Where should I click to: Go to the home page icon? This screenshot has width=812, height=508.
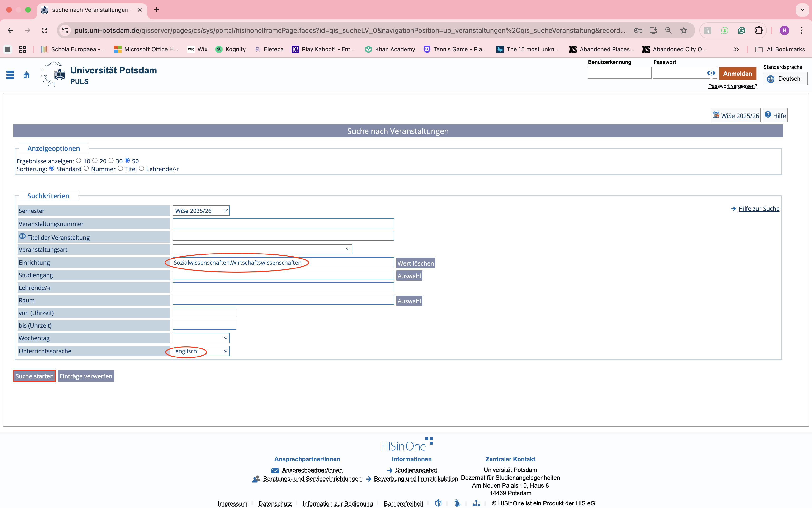pos(26,75)
